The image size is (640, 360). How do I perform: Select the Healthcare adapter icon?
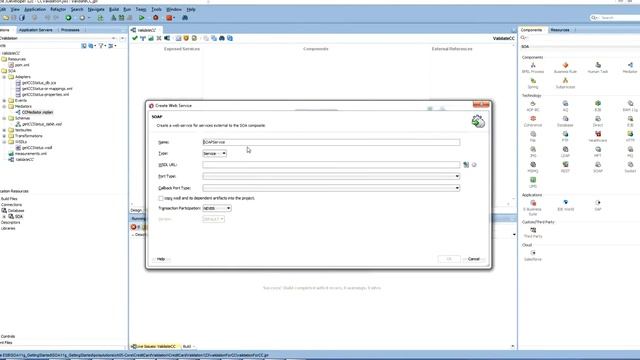pyautogui.click(x=598, y=134)
